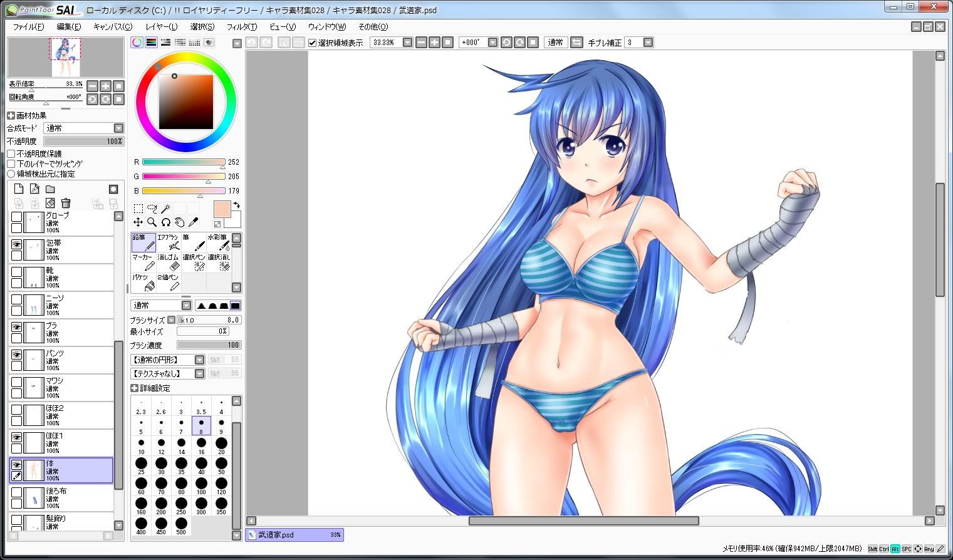The image size is (953, 560).
Task: Pick the バケツ bucket fill tool
Action: tap(143, 283)
